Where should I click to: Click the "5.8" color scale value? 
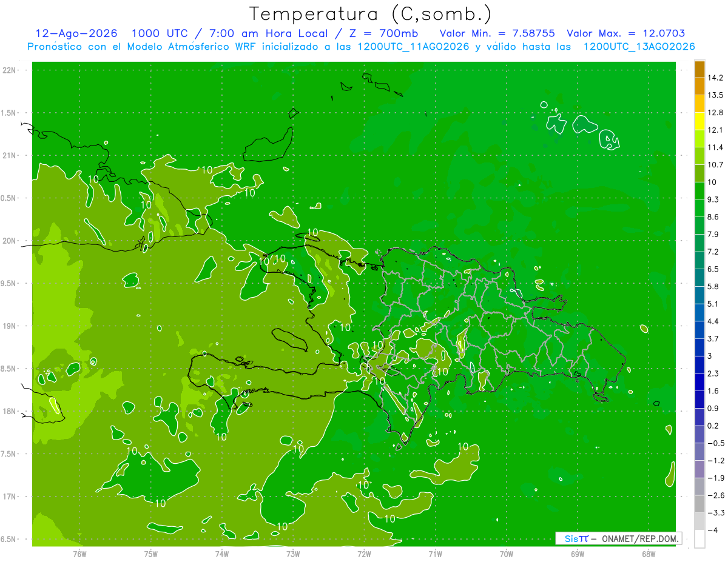point(713,286)
